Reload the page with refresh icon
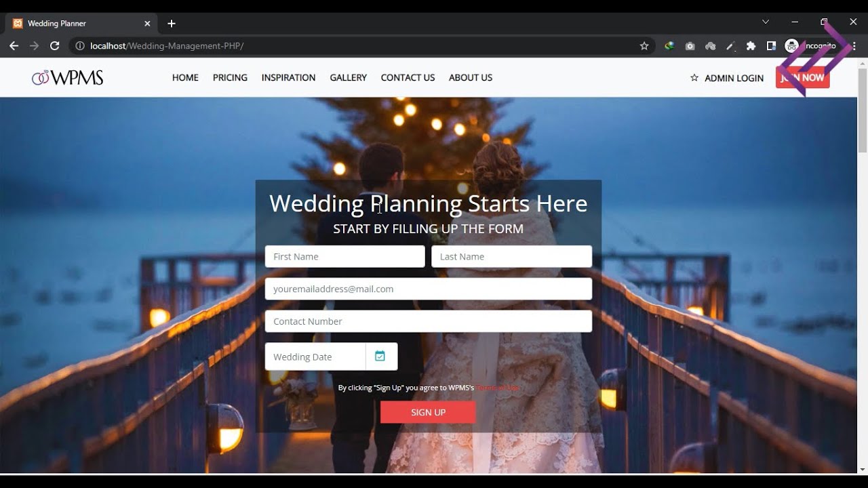Viewport: 868px width, 488px height. pos(55,46)
